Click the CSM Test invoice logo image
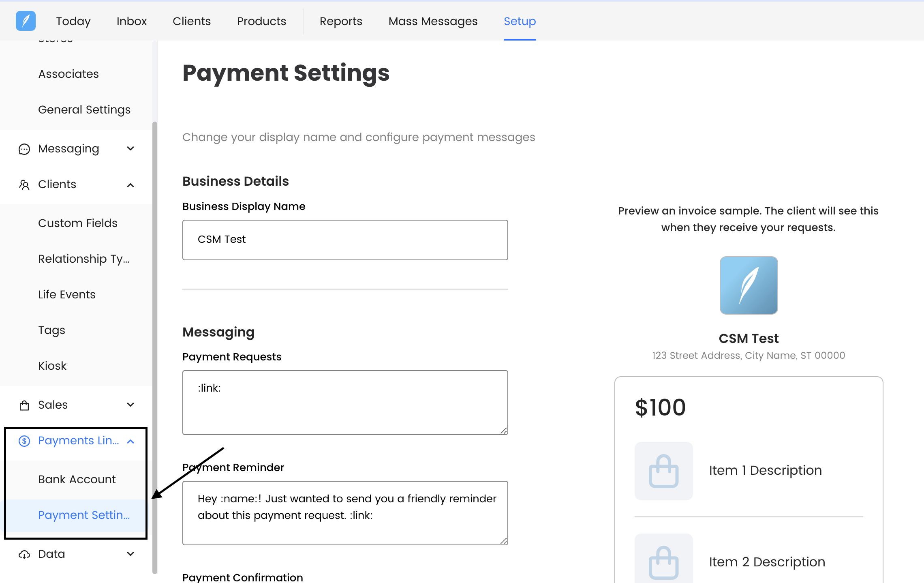924x583 pixels. [x=748, y=285]
